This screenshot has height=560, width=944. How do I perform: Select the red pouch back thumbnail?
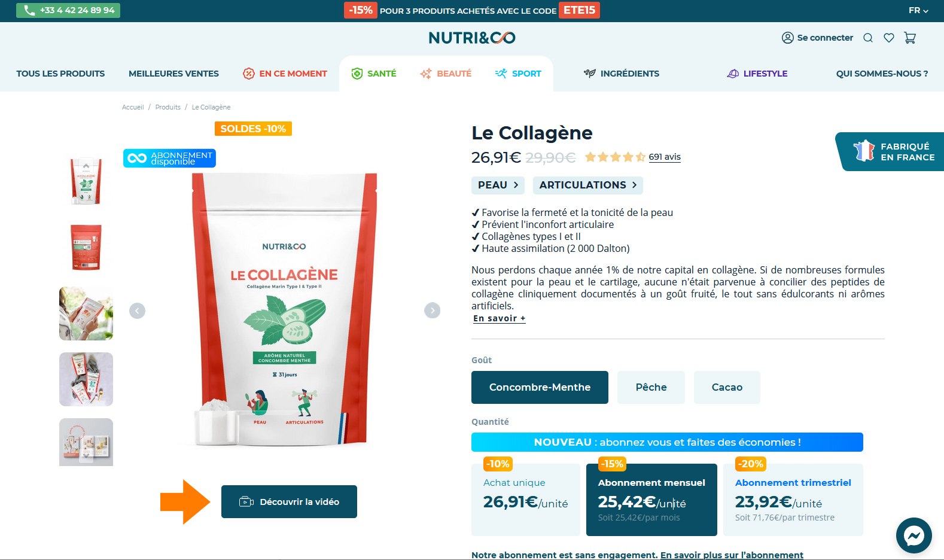86,248
